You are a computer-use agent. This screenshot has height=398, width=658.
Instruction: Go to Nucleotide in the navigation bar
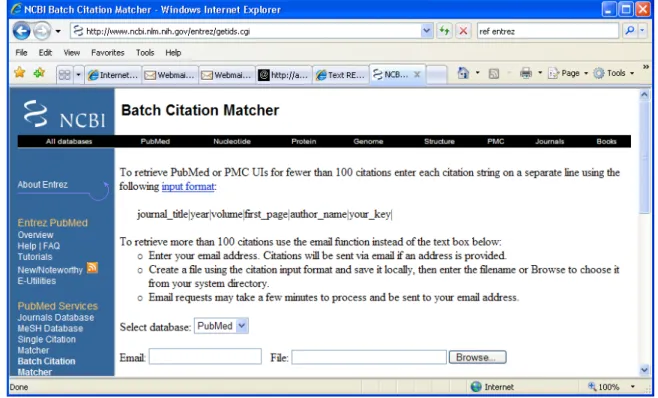[x=232, y=141]
